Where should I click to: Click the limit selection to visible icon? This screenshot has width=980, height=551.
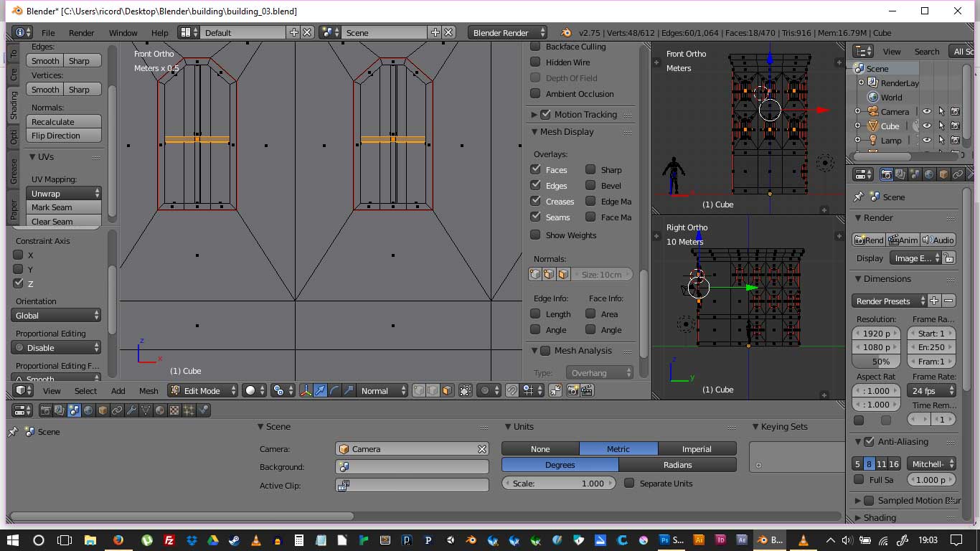[466, 390]
